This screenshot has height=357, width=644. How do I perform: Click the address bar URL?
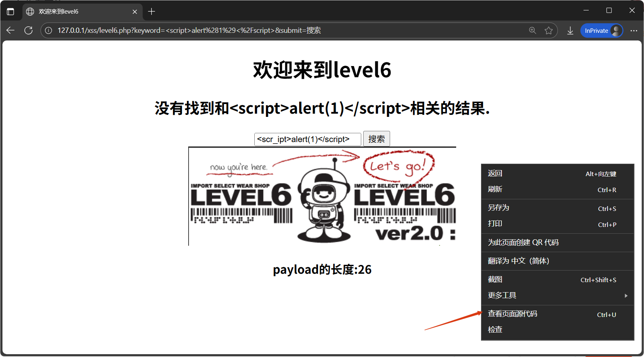tap(189, 30)
